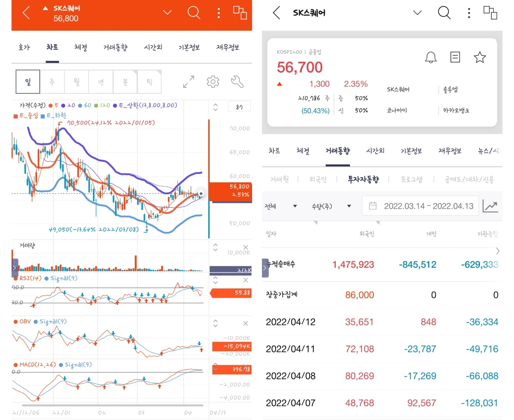Screen dimensions: 514x420
Task: Add SK스퀘어 to favorites with star
Action: coord(480,57)
